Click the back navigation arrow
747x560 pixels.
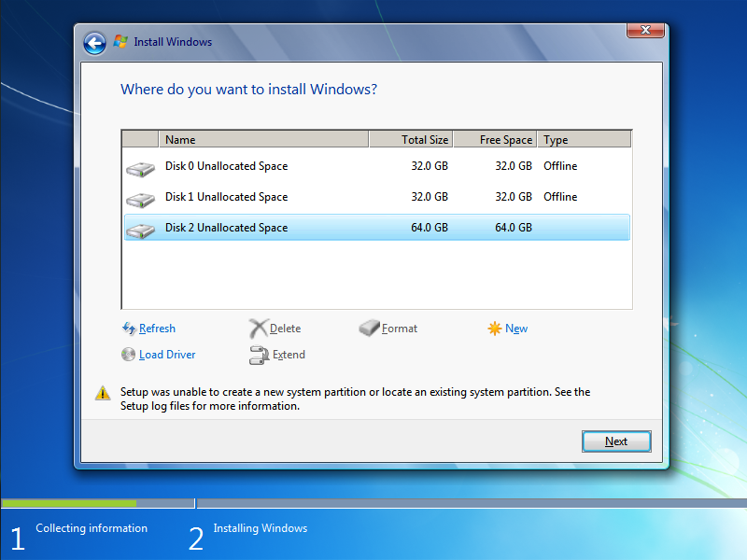pos(94,43)
